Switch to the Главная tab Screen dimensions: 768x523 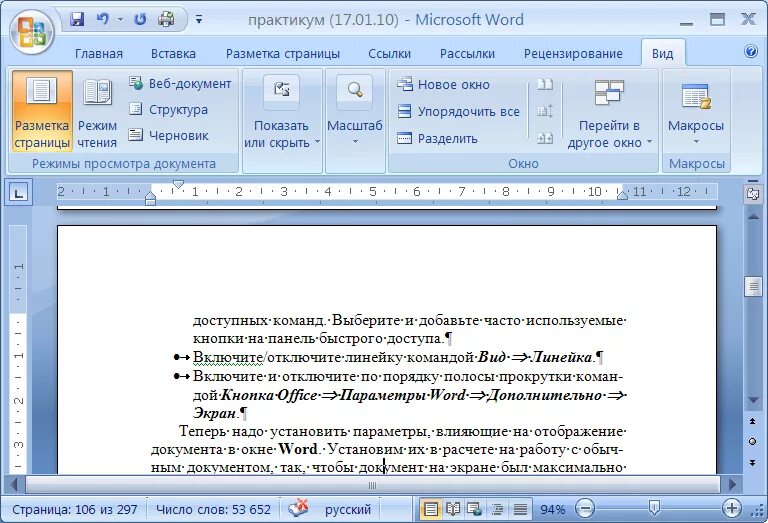pyautogui.click(x=99, y=54)
